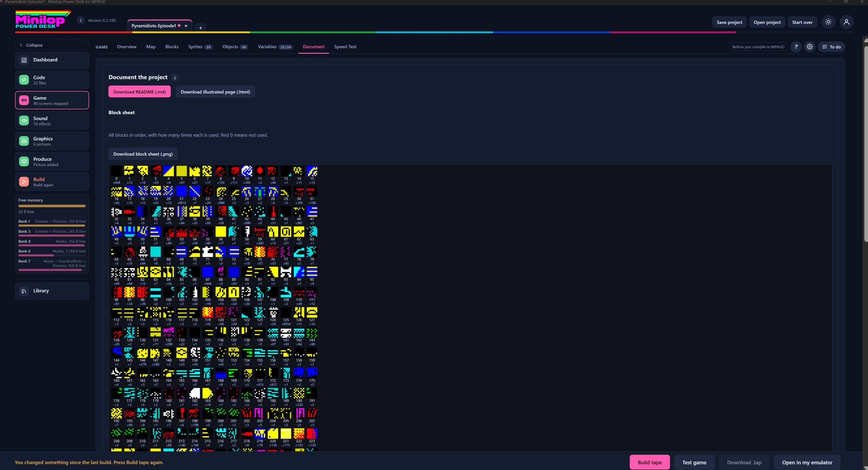Switch to the Sprites tab
This screenshot has height=470, width=868.
click(x=200, y=47)
